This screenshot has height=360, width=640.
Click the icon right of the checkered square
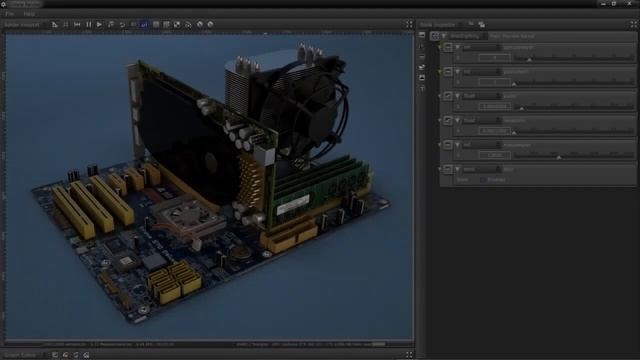[x=188, y=24]
